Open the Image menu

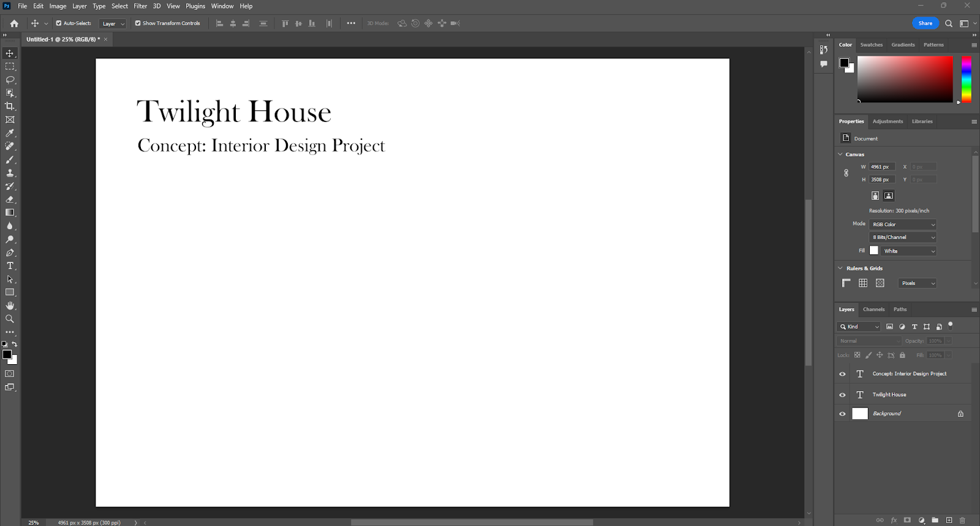(58, 6)
